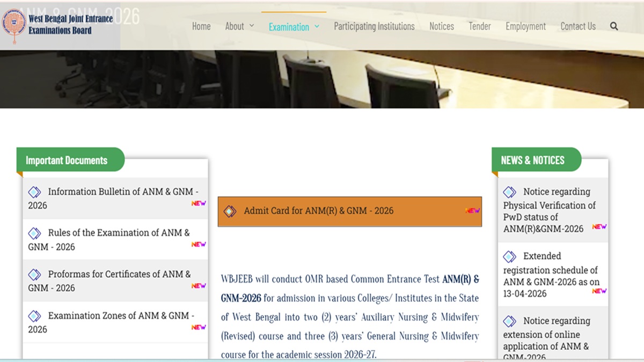Open Admit Card for ANM(R) & GNM - 2026

coord(318,211)
